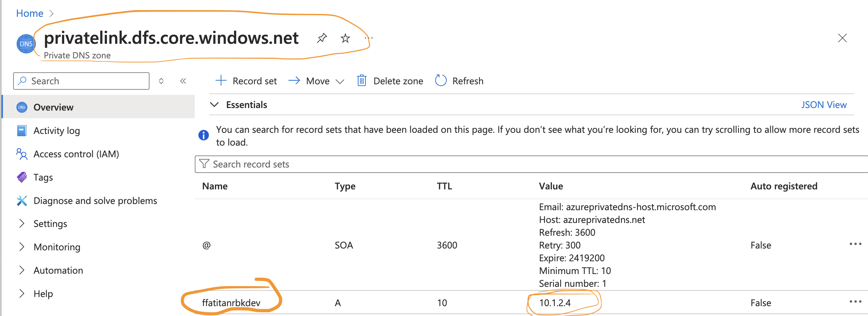Refresh the record sets list
Screen dimensions: 868x316
pos(459,81)
